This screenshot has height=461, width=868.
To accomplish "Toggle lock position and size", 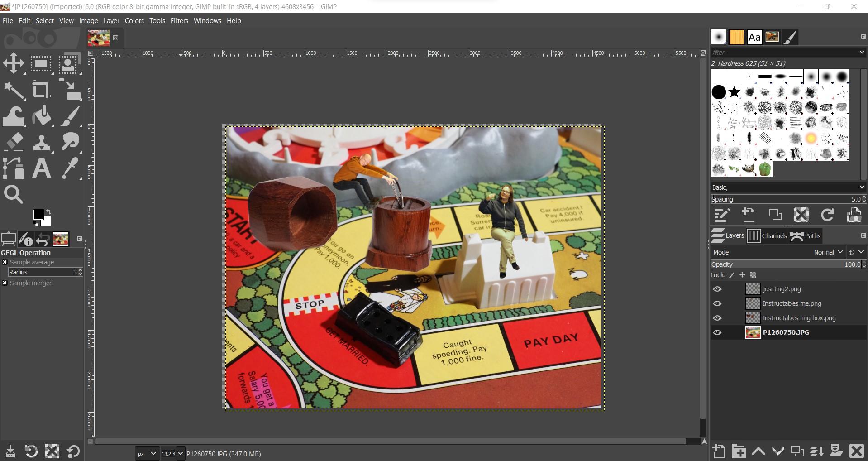I will point(742,275).
